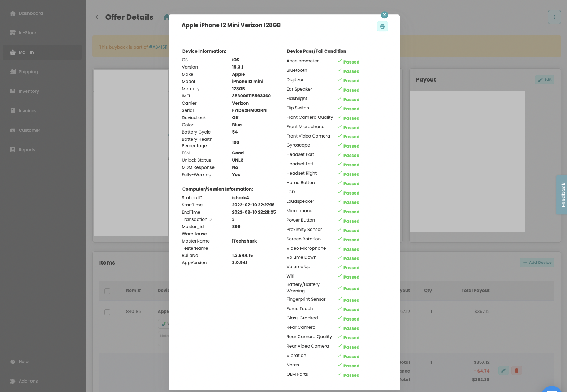Click the modal title Apple iPhone 12 Mini
Viewport: 567px width, 392px height.
pos(231,25)
